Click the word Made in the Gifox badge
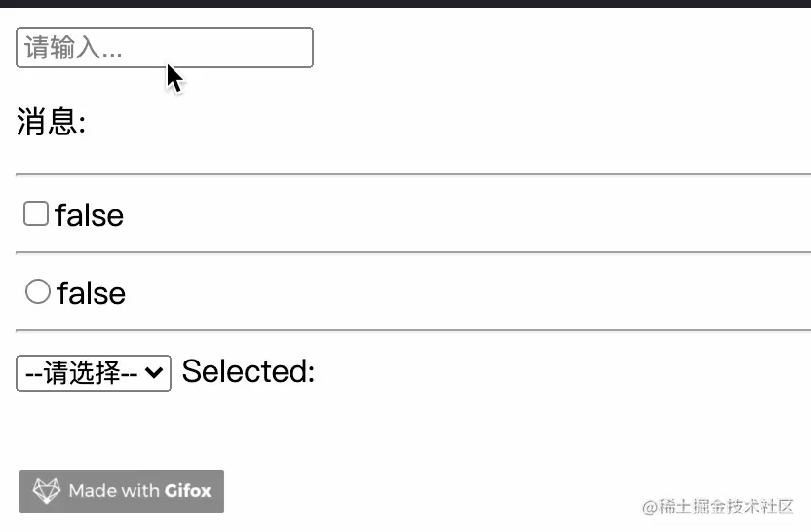 click(x=93, y=491)
